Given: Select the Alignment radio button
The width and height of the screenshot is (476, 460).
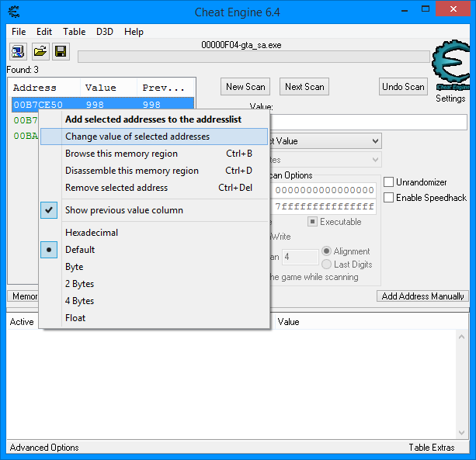Looking at the screenshot, I should tap(326, 251).
